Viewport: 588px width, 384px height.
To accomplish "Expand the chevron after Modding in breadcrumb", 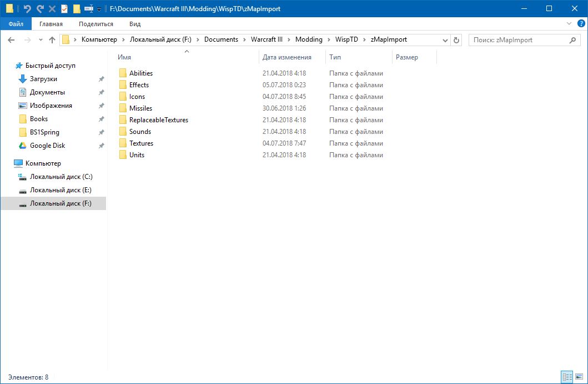I will point(329,39).
